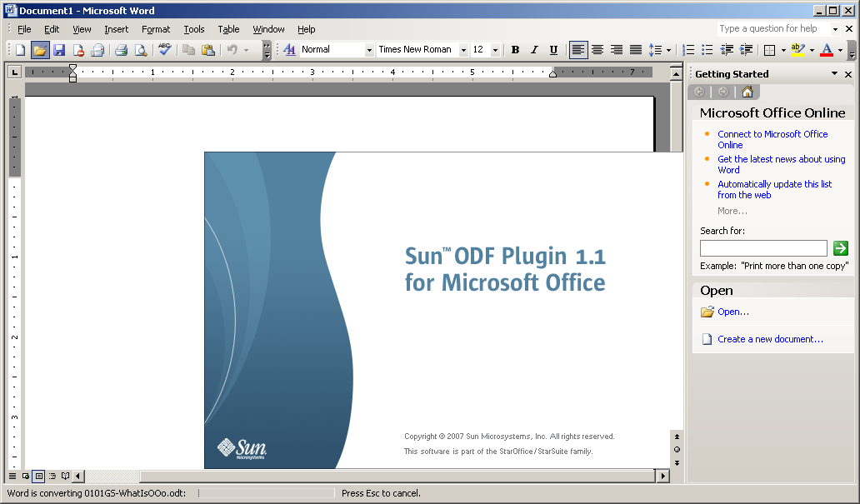This screenshot has width=860, height=504.
Task: Click the Open folder toolbar icon
Action: click(40, 50)
